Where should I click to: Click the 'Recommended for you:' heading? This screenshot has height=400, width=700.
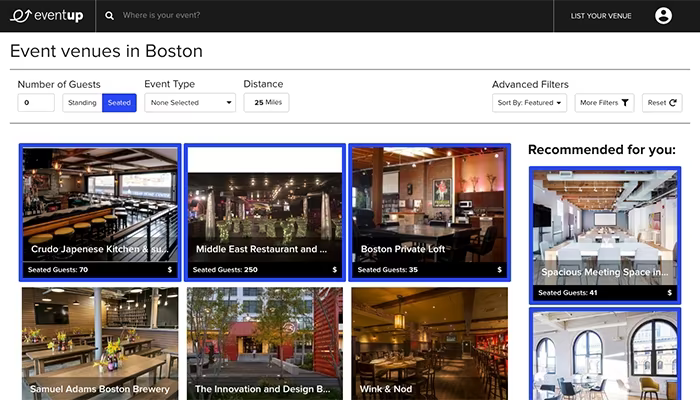click(602, 150)
